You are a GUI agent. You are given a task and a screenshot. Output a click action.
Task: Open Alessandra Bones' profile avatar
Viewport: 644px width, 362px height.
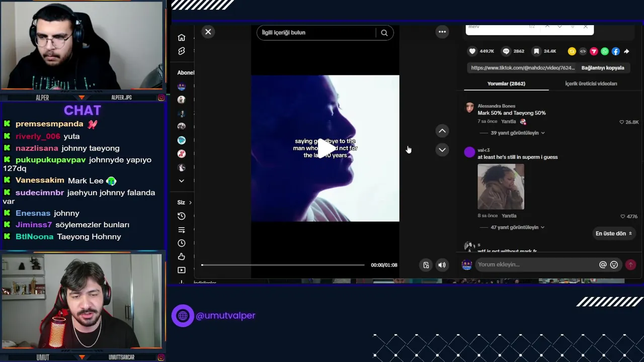(x=469, y=107)
